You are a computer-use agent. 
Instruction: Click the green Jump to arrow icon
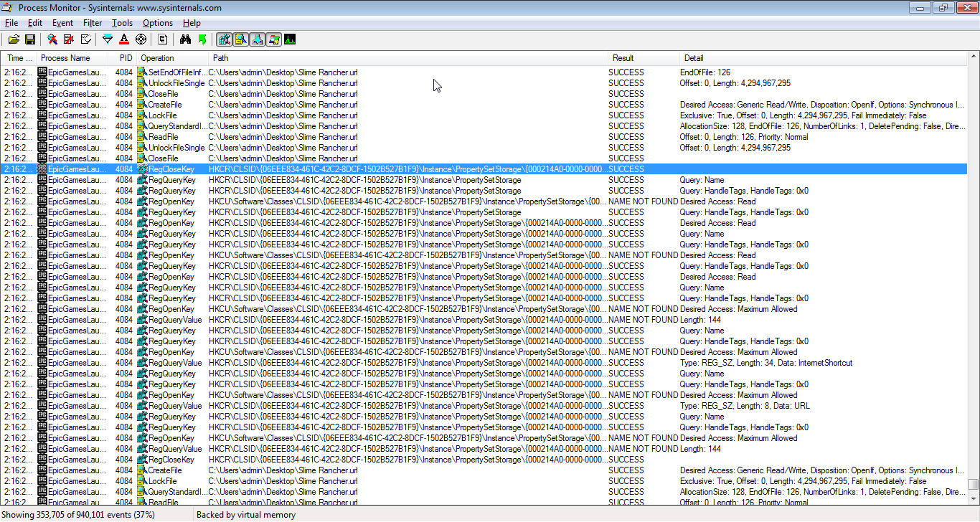pyautogui.click(x=202, y=39)
